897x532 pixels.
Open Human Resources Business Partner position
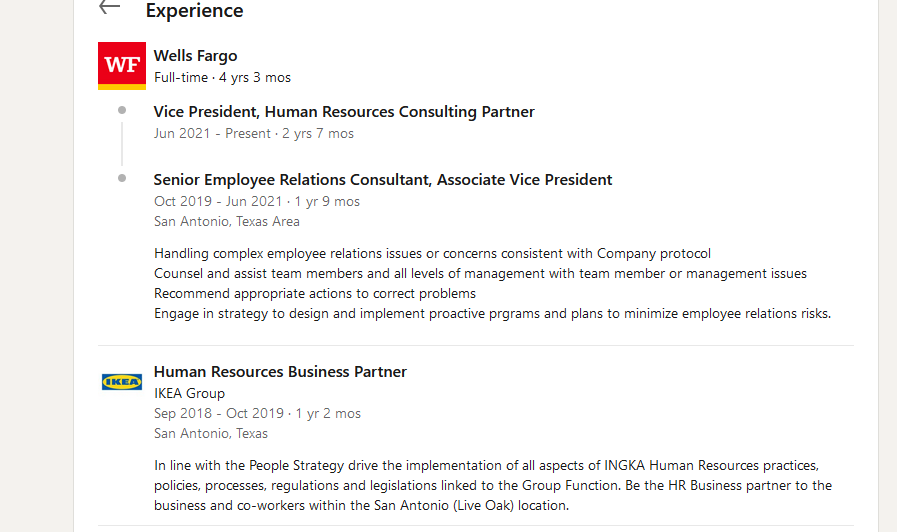click(280, 372)
